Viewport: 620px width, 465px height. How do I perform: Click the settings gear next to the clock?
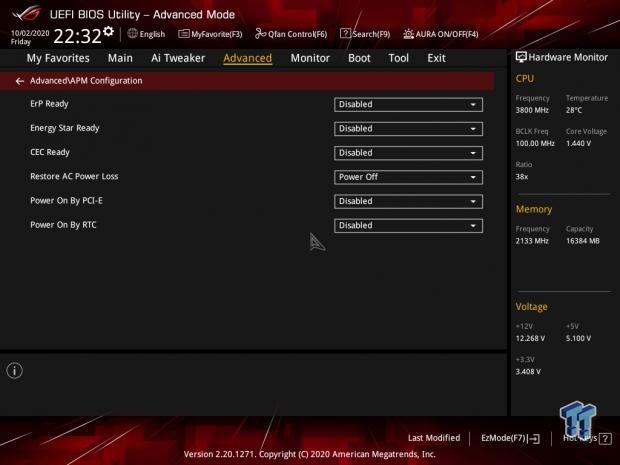pyautogui.click(x=108, y=31)
